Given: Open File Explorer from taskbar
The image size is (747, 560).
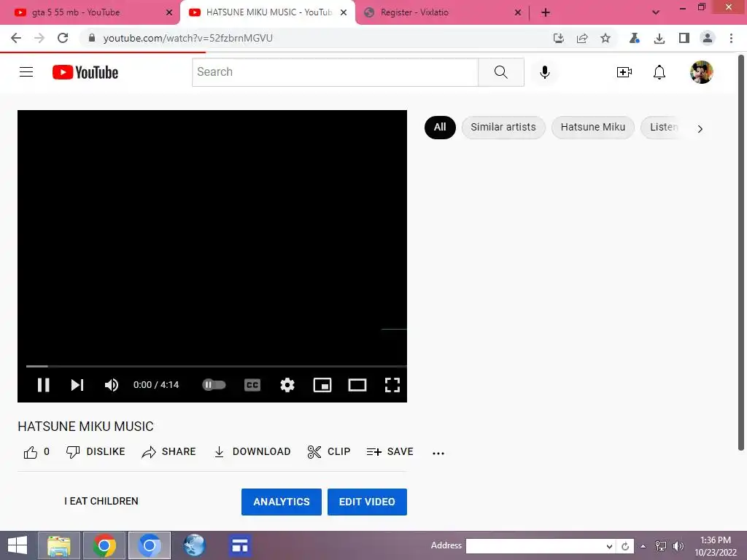Looking at the screenshot, I should tap(58, 545).
